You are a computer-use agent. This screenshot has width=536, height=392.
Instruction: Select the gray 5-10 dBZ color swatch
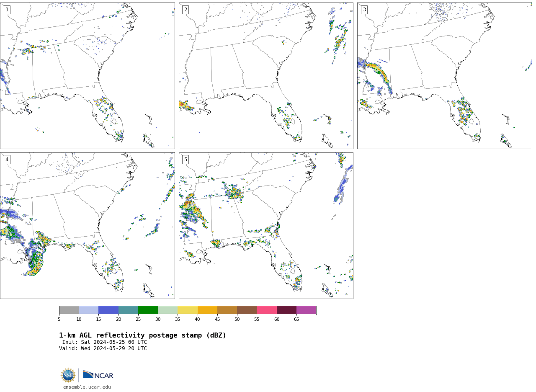tap(69, 310)
